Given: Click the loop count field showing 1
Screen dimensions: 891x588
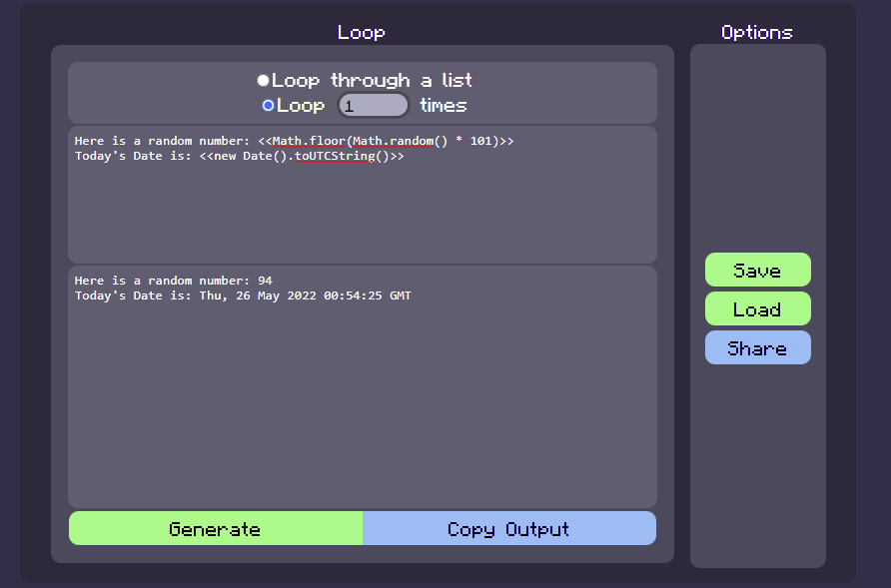Looking at the screenshot, I should point(372,105).
